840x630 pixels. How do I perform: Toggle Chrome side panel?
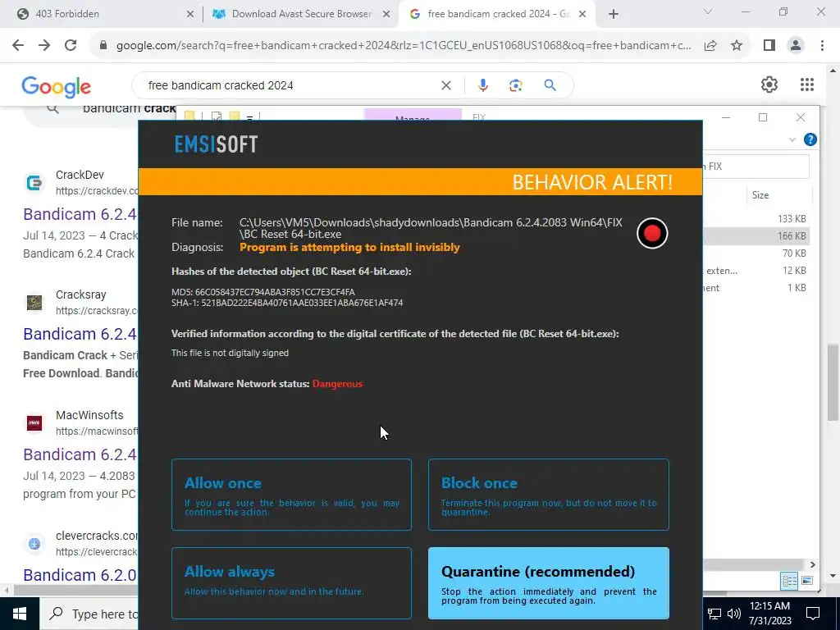769,46
